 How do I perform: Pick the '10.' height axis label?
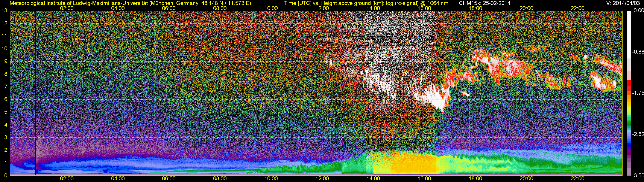(5, 49)
